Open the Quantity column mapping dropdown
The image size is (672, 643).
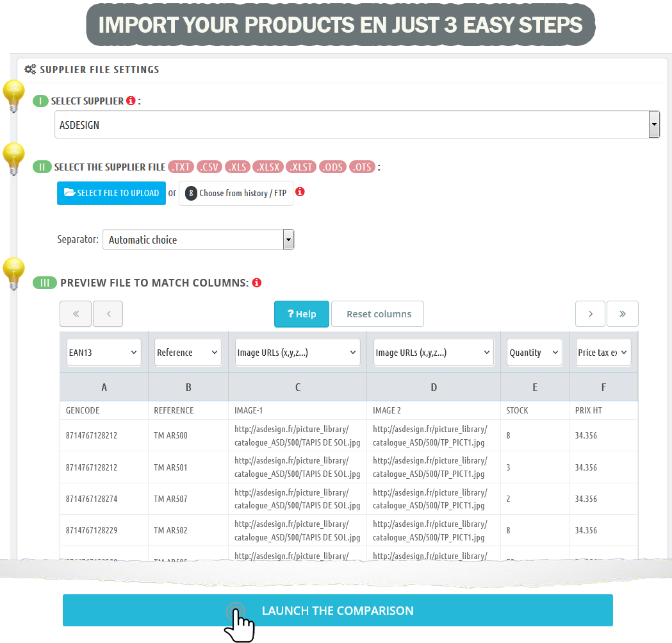[534, 353]
